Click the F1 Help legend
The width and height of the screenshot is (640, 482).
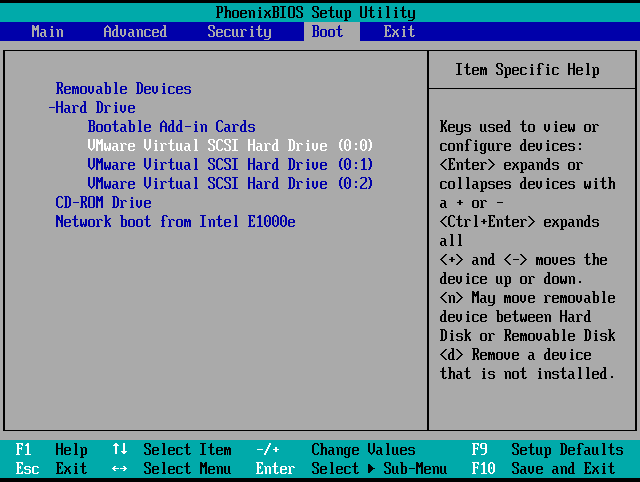(51, 450)
